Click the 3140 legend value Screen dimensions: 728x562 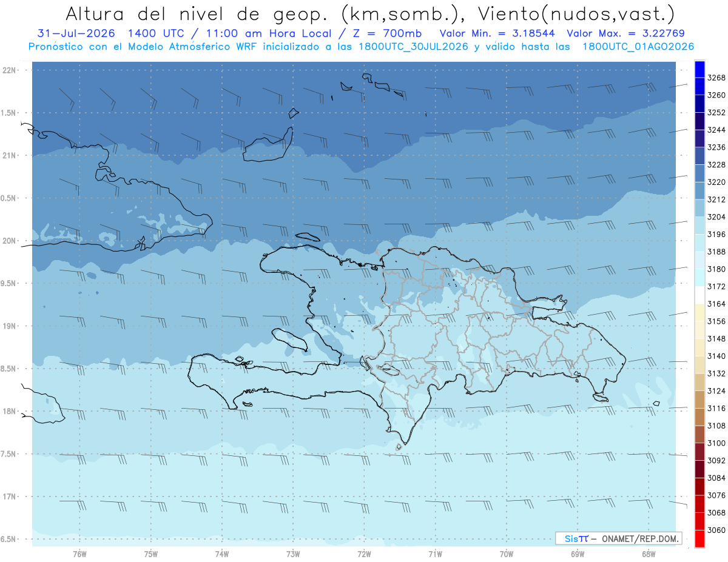(x=716, y=356)
